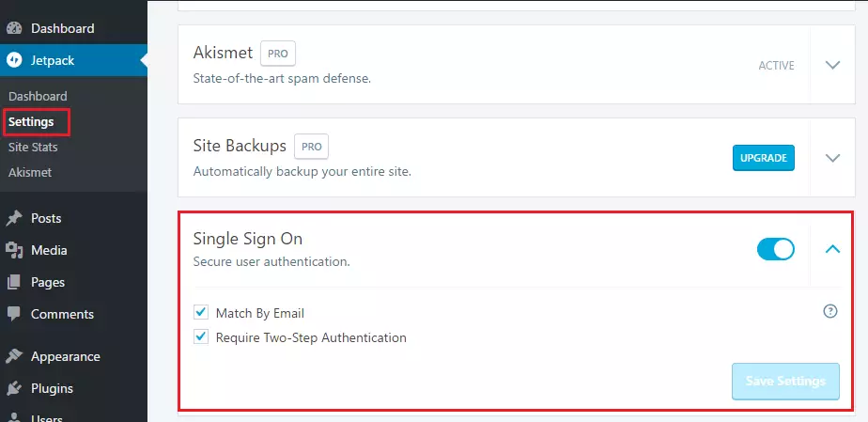868x422 pixels.
Task: Open Jetpack Settings submenu item
Action: (31, 122)
